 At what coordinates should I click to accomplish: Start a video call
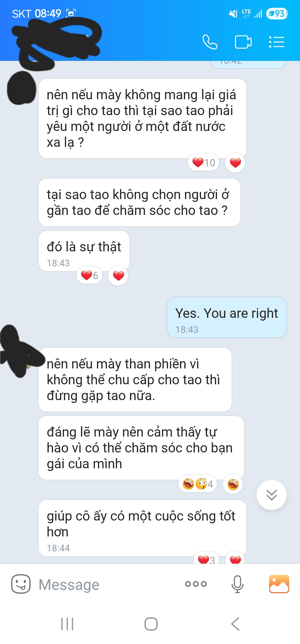tap(243, 42)
